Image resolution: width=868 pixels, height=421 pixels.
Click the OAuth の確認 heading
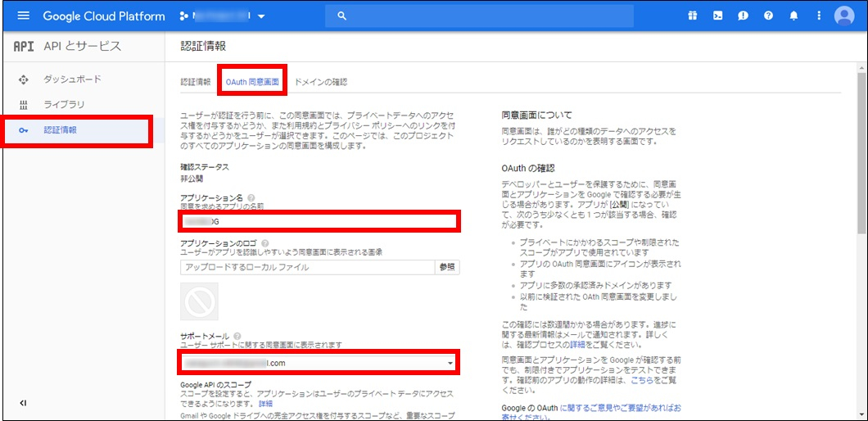527,168
